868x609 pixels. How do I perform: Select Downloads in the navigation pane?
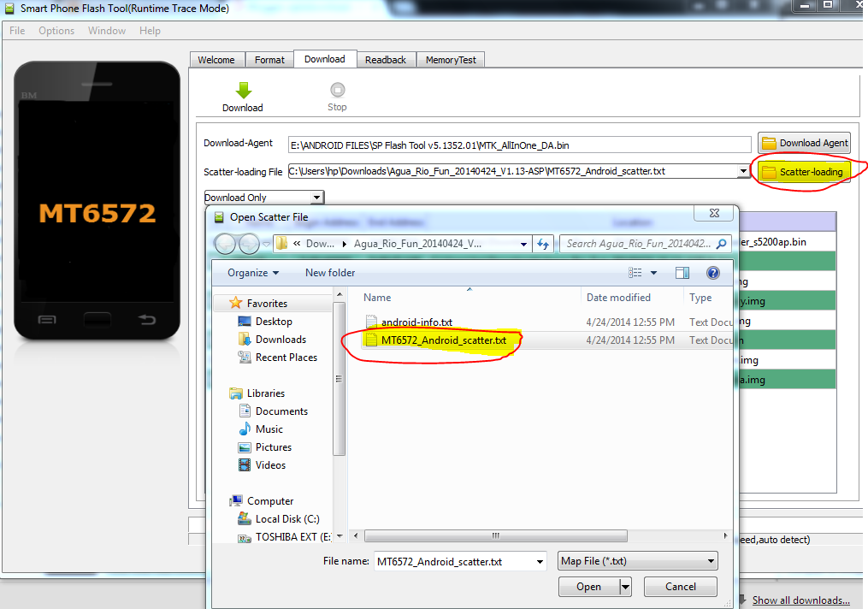[x=280, y=340]
